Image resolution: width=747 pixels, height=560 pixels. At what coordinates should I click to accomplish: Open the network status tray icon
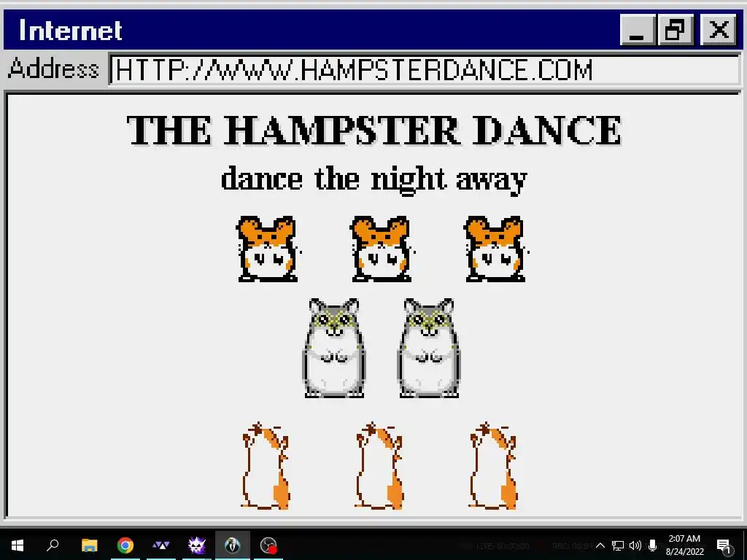point(618,545)
